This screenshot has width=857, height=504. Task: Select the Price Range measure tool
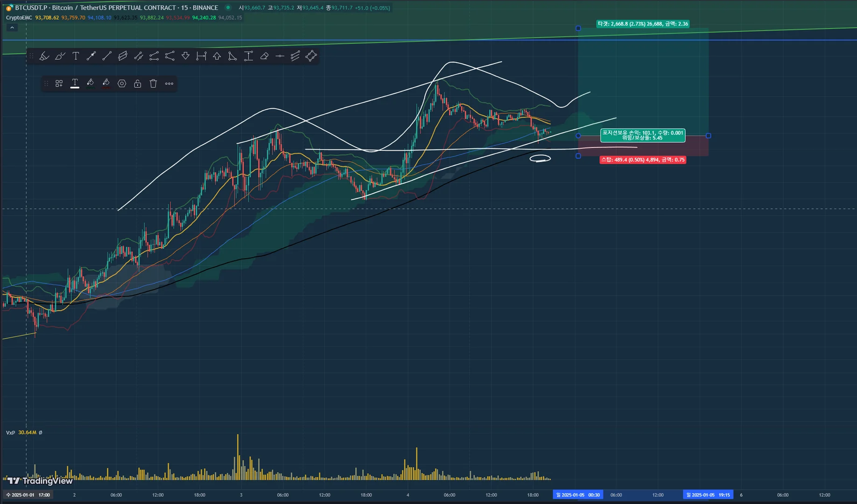point(248,56)
